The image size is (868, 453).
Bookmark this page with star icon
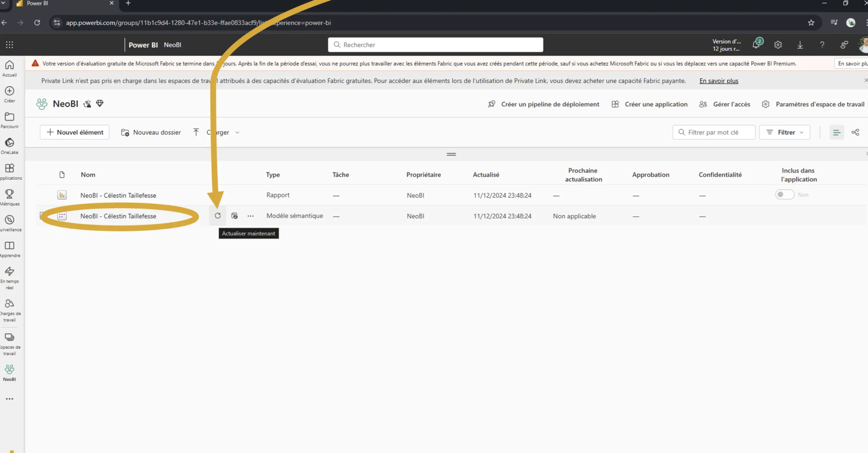coord(811,23)
